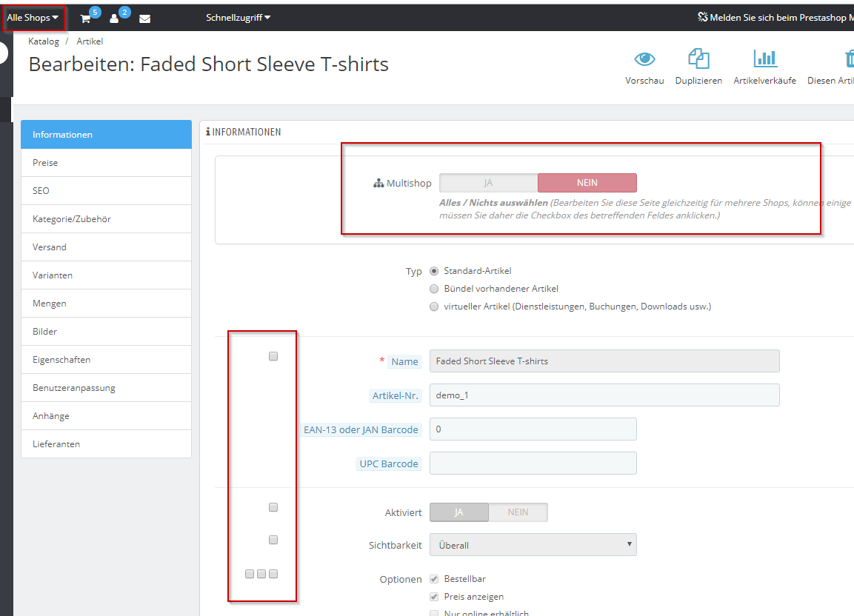This screenshot has height=616, width=854.
Task: Click the Katalog breadcrumb
Action: coord(44,41)
